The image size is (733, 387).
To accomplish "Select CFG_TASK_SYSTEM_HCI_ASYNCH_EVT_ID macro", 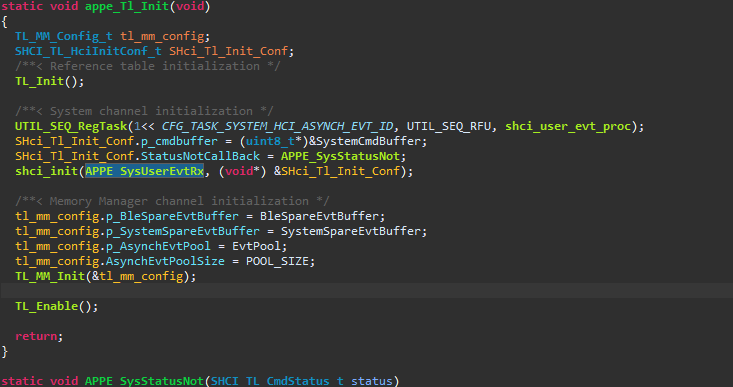I will pyautogui.click(x=277, y=126).
